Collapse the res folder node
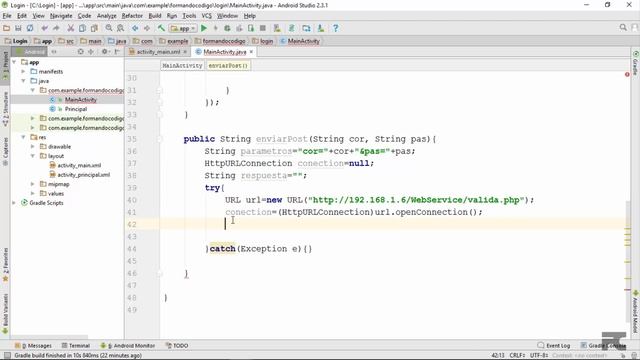 click(x=23, y=137)
